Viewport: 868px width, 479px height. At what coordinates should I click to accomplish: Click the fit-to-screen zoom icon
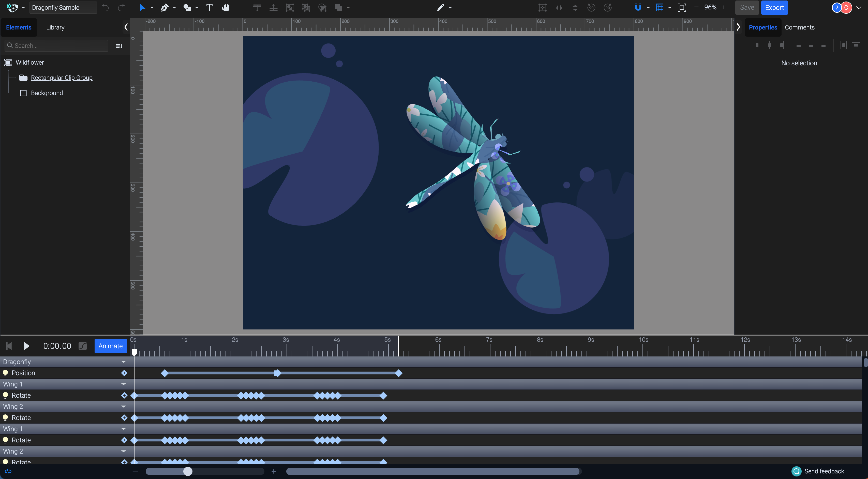pyautogui.click(x=681, y=7)
